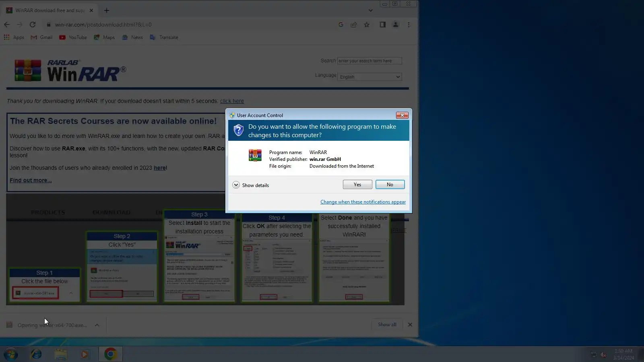Click the taskbar clock showing 1:50 AM
This screenshot has width=644, height=362.
(623, 354)
